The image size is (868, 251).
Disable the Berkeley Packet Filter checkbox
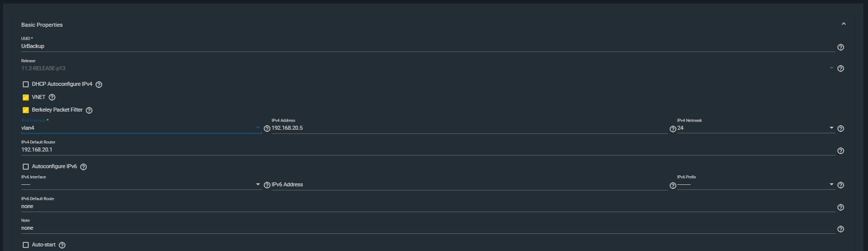26,110
